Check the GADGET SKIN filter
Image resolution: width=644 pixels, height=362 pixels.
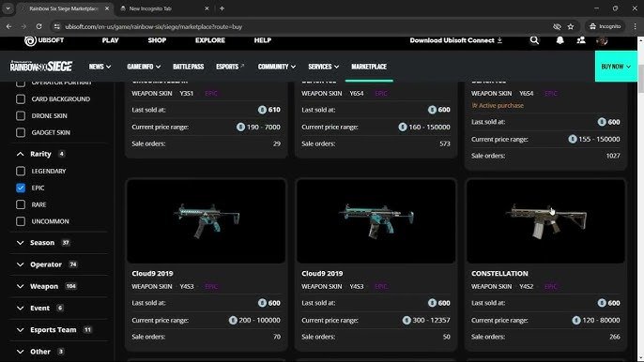[x=21, y=132]
